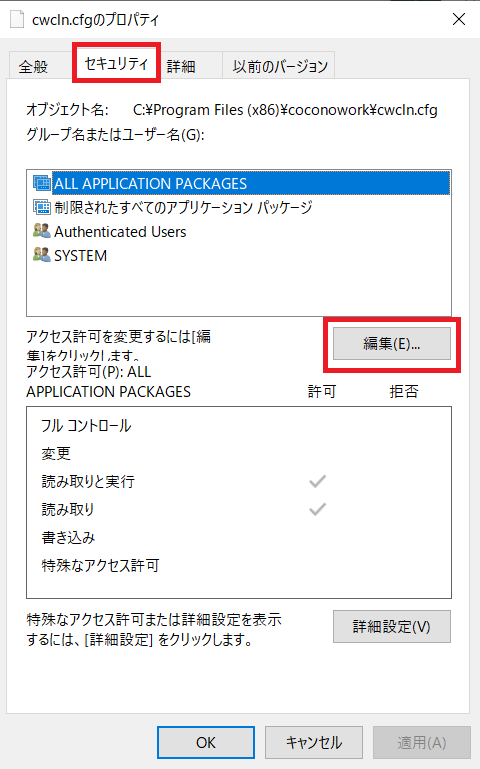Click the allow checkmark for 読み取りと実行
The height and width of the screenshot is (769, 480).
point(318,482)
